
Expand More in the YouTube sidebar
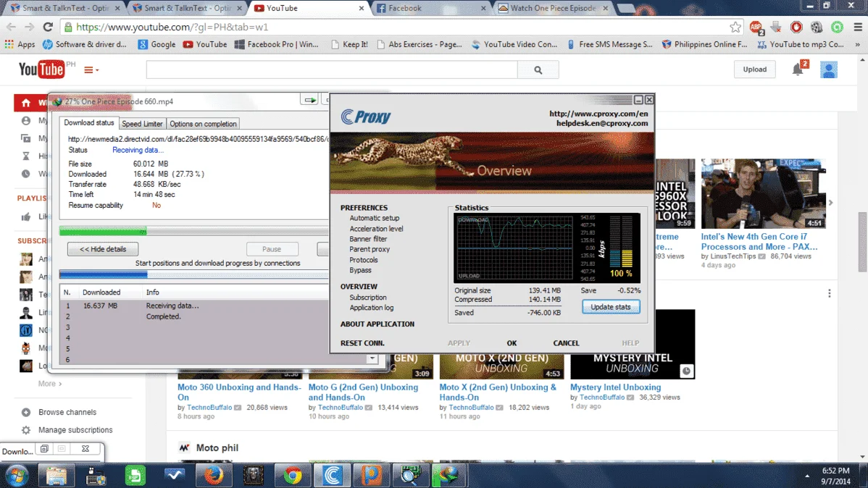(x=50, y=384)
